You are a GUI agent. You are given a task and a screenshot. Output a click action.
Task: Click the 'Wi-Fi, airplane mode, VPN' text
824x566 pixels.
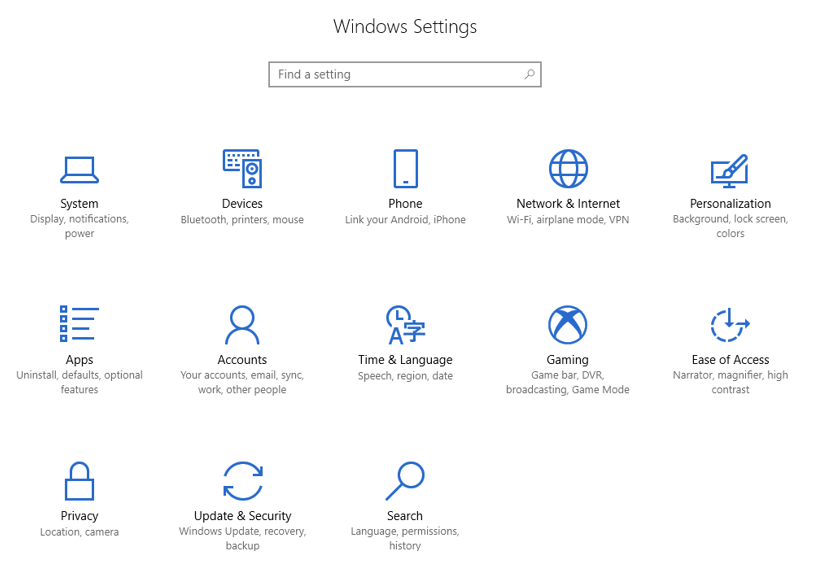tap(568, 220)
